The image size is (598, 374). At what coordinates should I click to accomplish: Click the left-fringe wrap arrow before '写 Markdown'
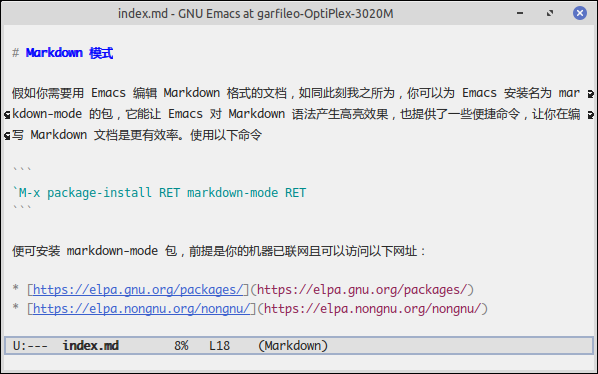[7, 135]
